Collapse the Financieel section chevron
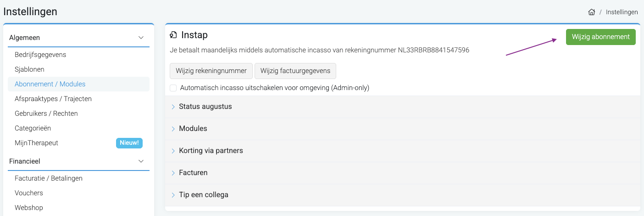The image size is (644, 216). point(141,161)
